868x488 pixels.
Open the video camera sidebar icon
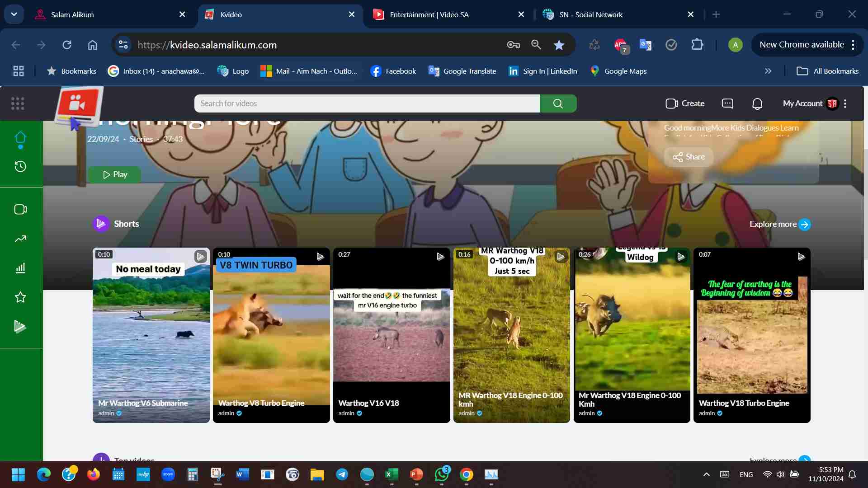(x=20, y=209)
